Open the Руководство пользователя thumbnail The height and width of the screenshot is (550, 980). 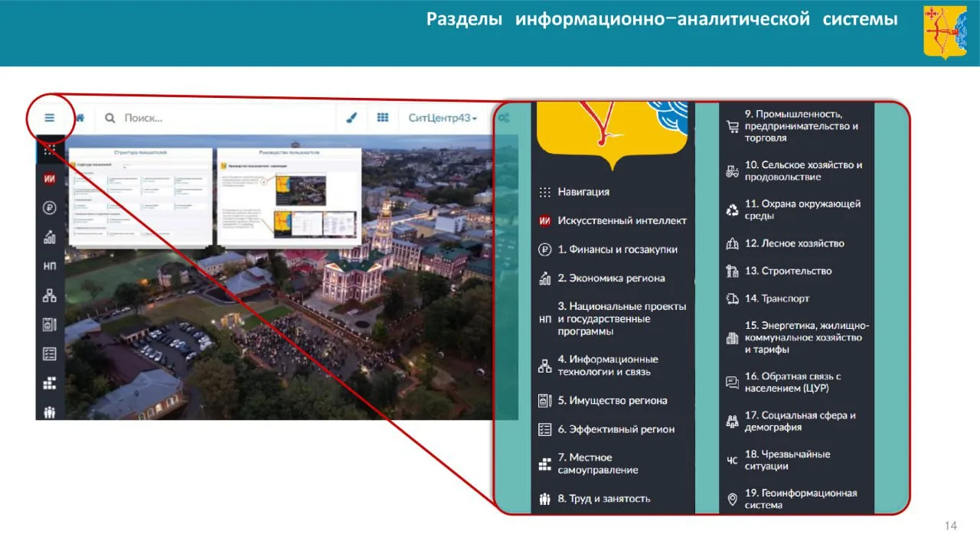[289, 196]
